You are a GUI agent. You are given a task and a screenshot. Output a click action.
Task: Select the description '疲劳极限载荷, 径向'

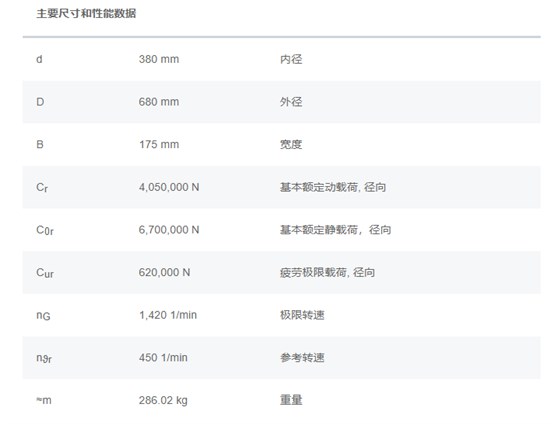328,273
